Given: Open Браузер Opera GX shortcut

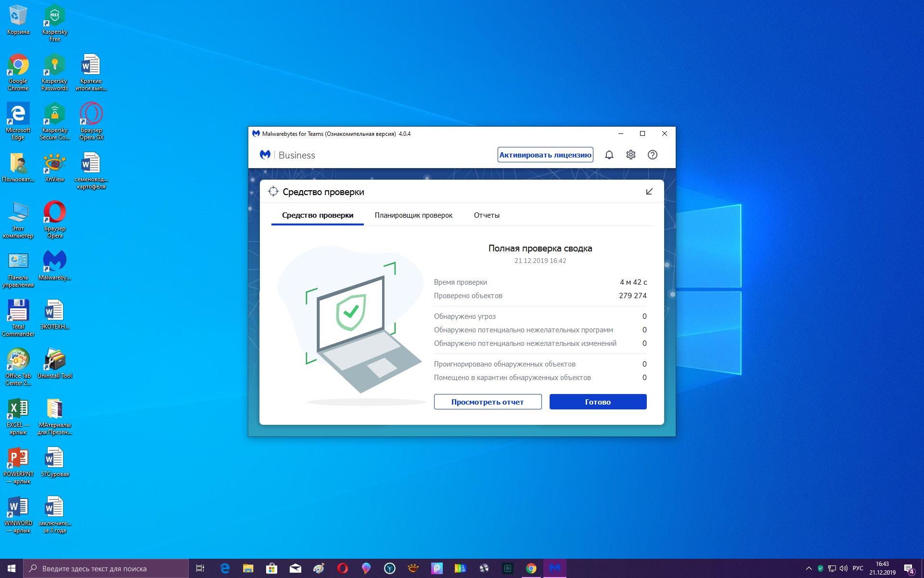Looking at the screenshot, I should click(91, 121).
